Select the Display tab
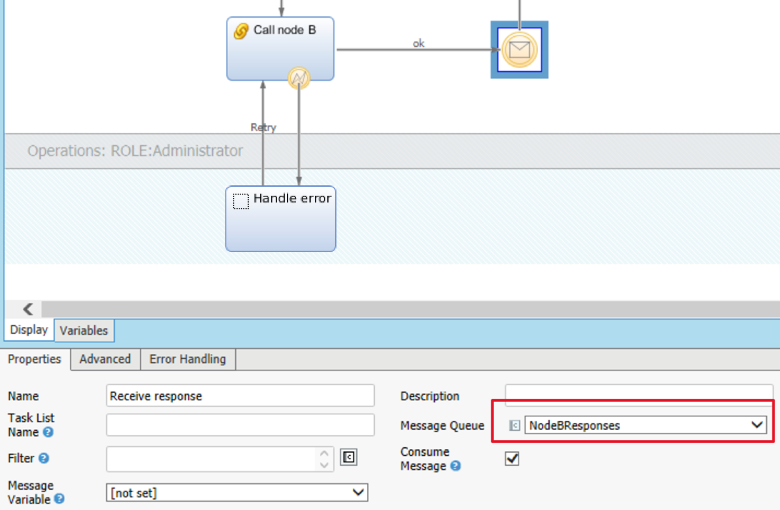780x510 pixels. [x=28, y=330]
